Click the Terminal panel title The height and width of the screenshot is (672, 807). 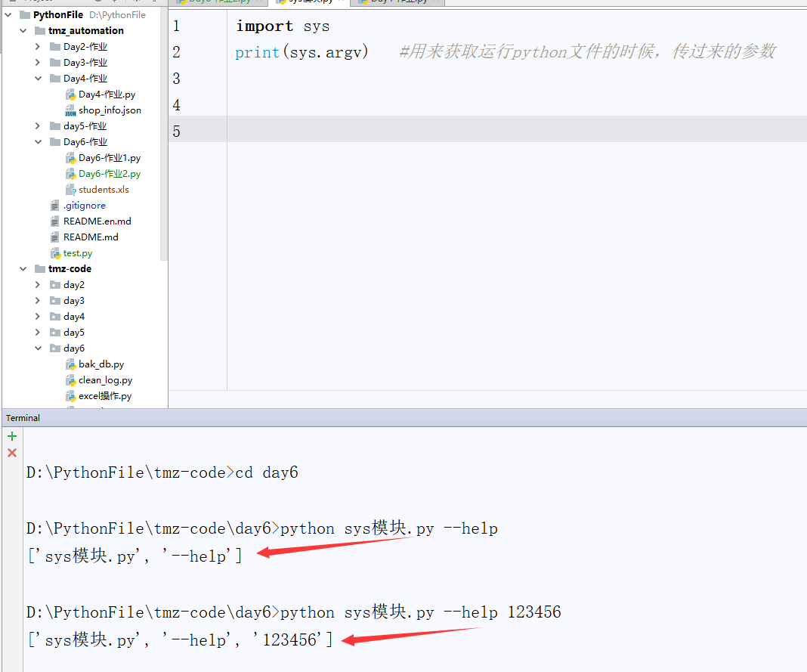(x=23, y=418)
